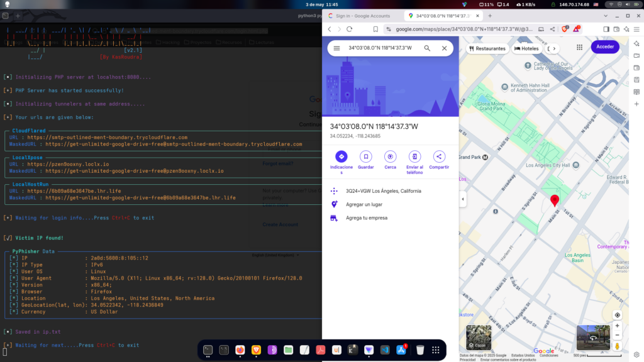Image resolution: width=644 pixels, height=362 pixels.
Task: Bookmark this page in Brave
Action: point(375,29)
